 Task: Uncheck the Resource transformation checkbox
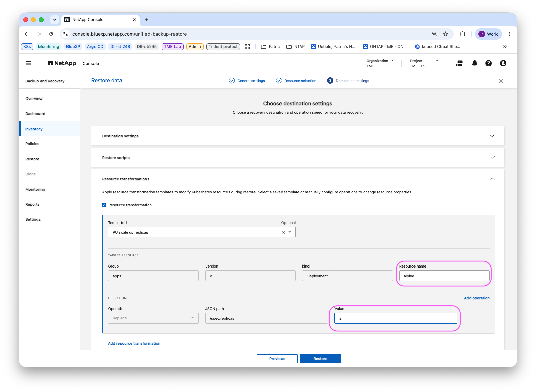(x=104, y=205)
